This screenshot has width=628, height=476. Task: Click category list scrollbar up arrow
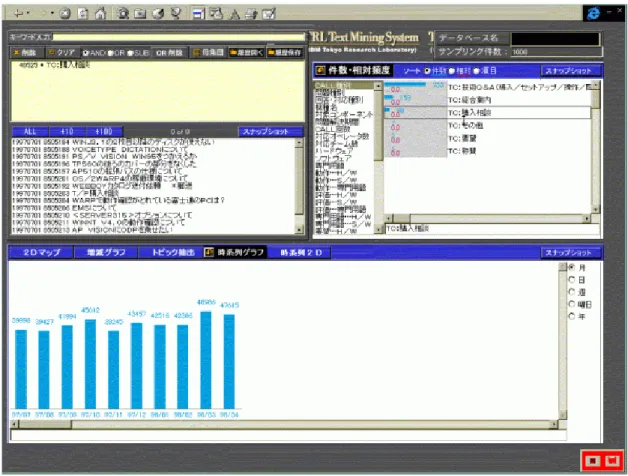point(378,86)
